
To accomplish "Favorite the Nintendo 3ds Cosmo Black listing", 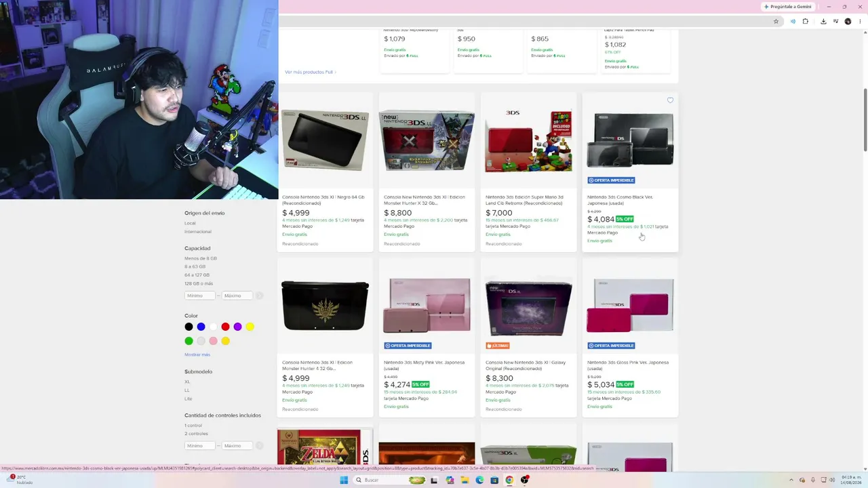I will coord(670,100).
